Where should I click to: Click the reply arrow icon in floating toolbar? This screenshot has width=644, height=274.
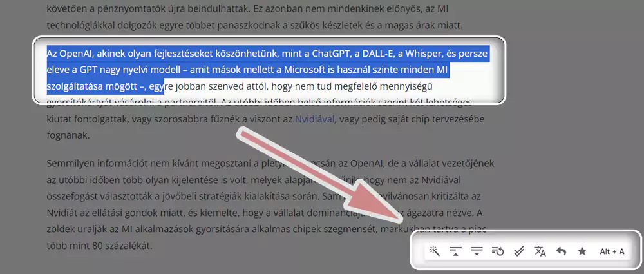(x=561, y=251)
